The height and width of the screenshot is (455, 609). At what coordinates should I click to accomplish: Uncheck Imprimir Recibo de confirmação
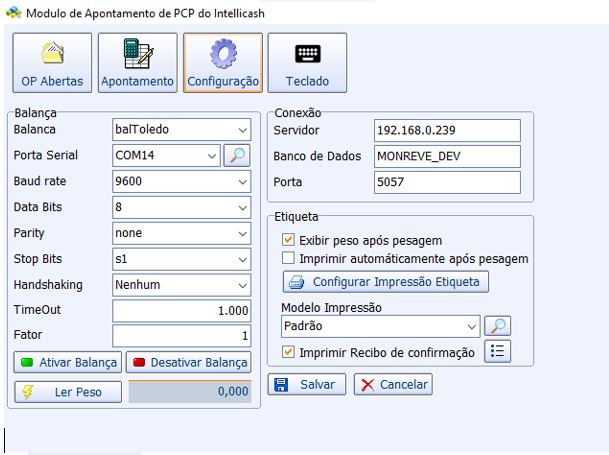click(x=290, y=352)
